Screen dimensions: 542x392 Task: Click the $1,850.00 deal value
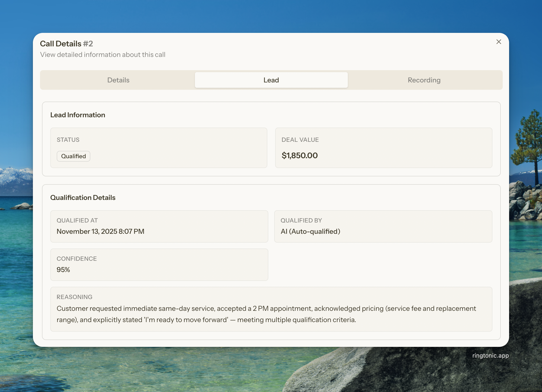(x=299, y=156)
